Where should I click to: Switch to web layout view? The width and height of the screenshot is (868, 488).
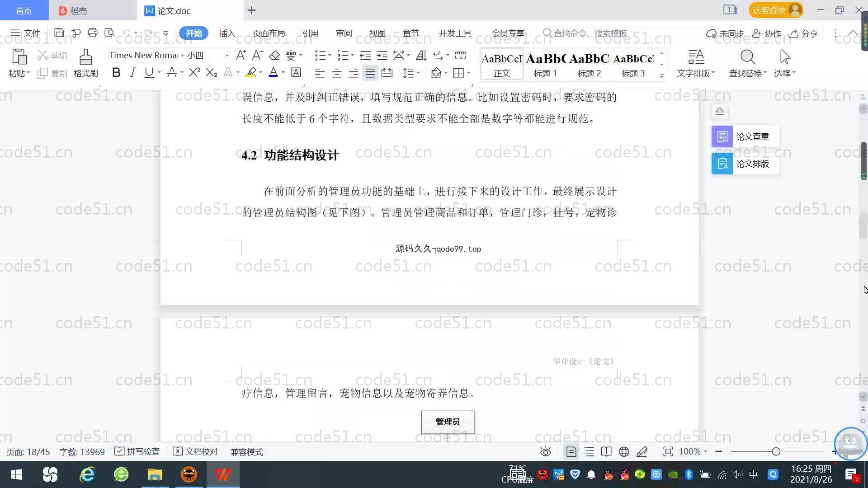(x=624, y=451)
